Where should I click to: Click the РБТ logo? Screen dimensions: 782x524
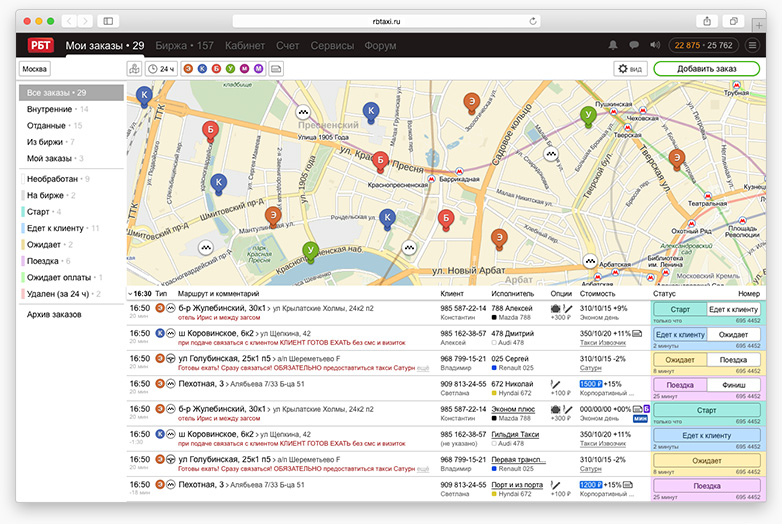click(40, 45)
